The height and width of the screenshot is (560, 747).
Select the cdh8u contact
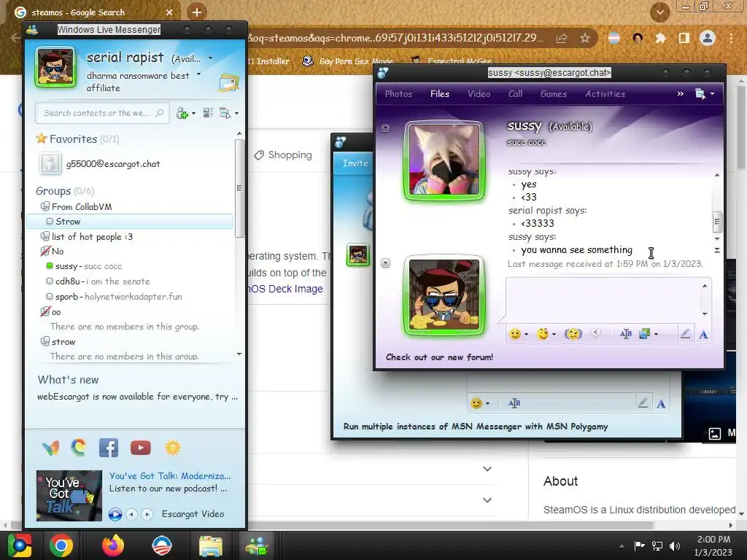tap(102, 281)
